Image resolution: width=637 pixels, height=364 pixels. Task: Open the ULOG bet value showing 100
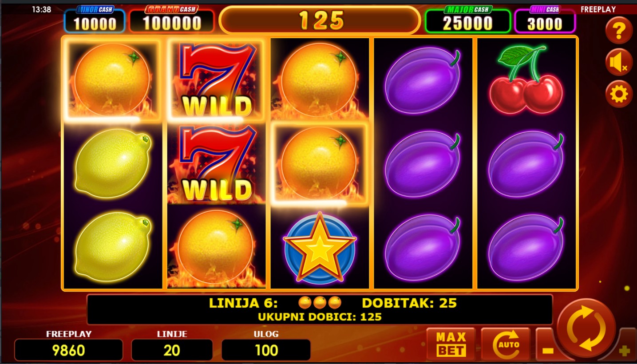pyautogui.click(x=266, y=350)
